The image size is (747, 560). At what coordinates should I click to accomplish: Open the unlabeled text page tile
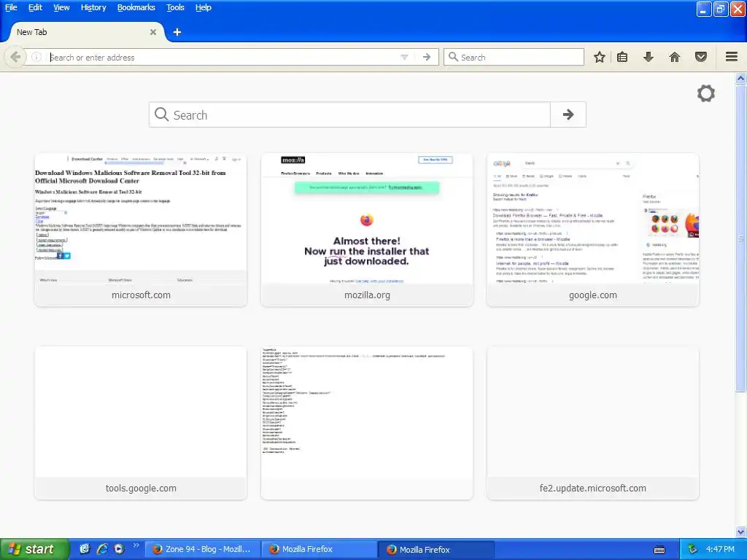click(x=367, y=423)
